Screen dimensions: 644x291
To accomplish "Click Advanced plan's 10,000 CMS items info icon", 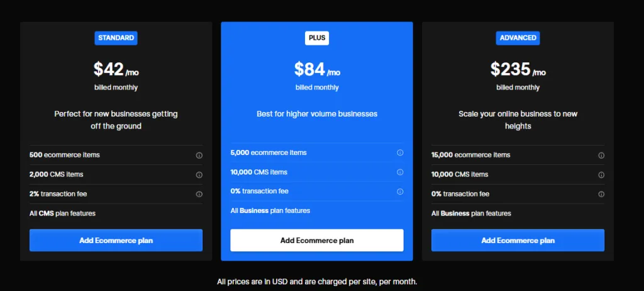I will pyautogui.click(x=601, y=174).
